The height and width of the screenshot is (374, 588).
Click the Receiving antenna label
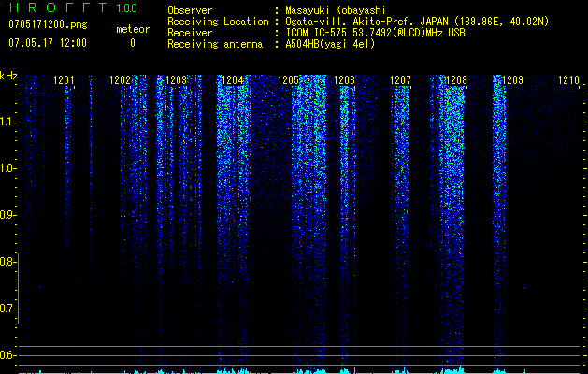click(x=215, y=44)
